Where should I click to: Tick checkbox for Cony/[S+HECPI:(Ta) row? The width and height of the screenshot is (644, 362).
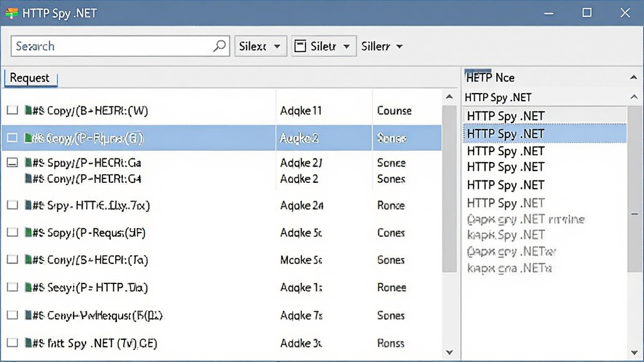point(13,260)
